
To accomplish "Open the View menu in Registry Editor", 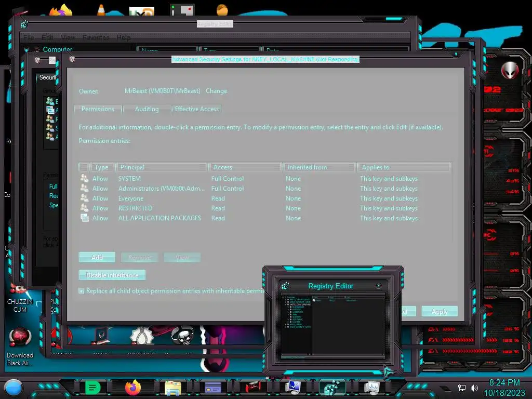I will pos(68,37).
